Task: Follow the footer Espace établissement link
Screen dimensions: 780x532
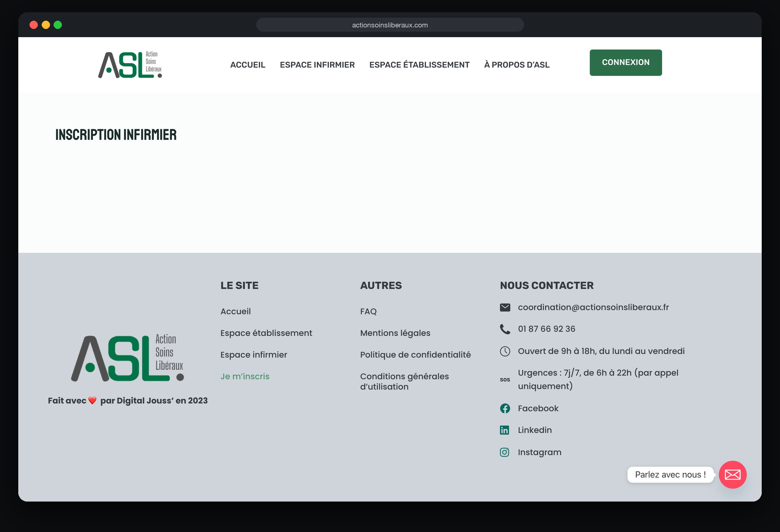Action: tap(266, 333)
